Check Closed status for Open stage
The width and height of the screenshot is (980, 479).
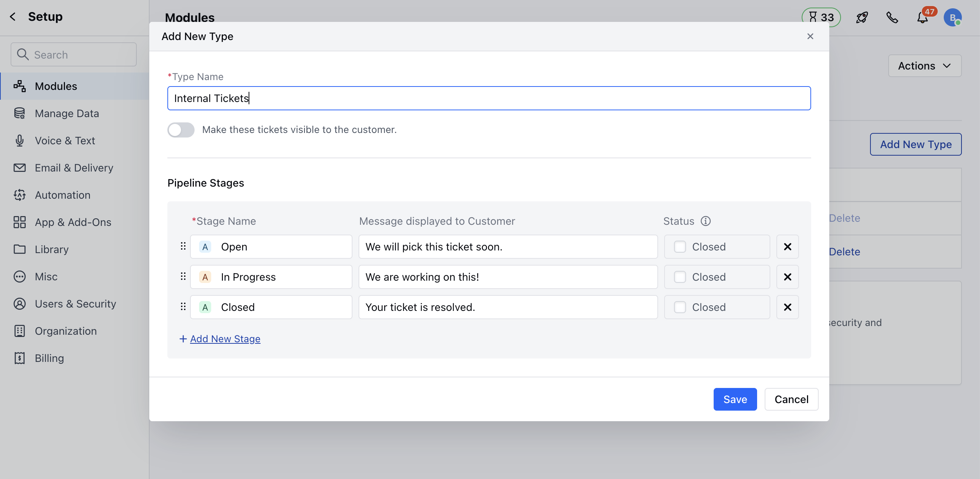(x=679, y=247)
